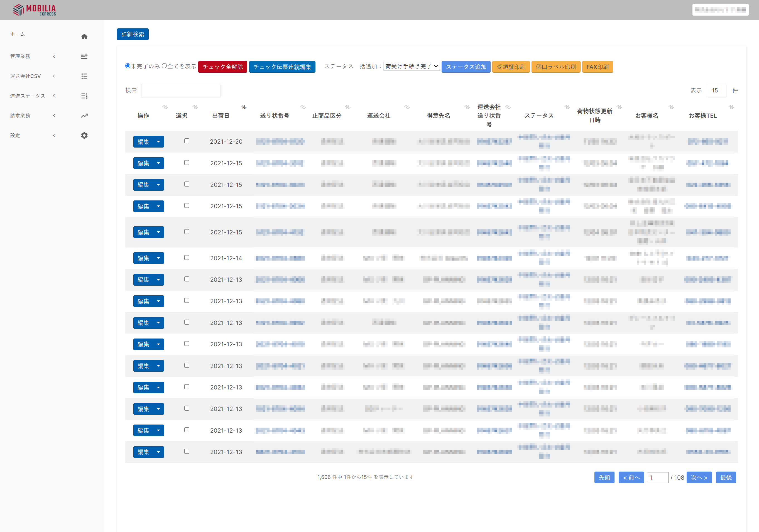
Task: Click the 請求業務 trending chart icon
Action: point(84,116)
